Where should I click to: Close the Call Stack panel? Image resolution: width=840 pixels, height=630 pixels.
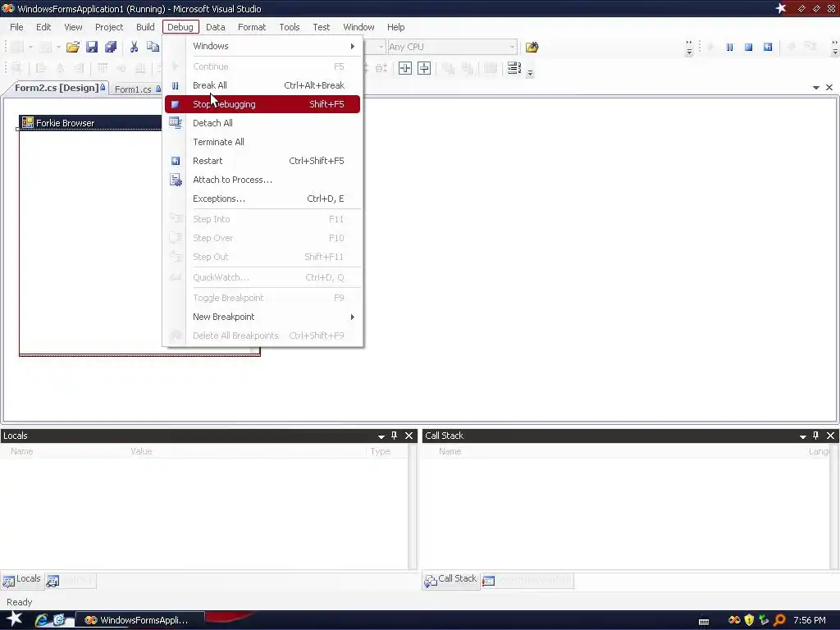[830, 436]
